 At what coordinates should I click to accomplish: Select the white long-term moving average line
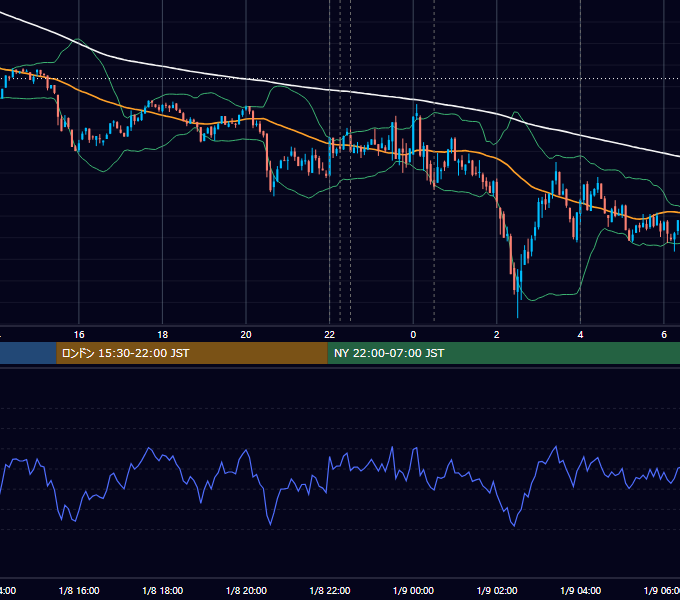click(x=330, y=90)
